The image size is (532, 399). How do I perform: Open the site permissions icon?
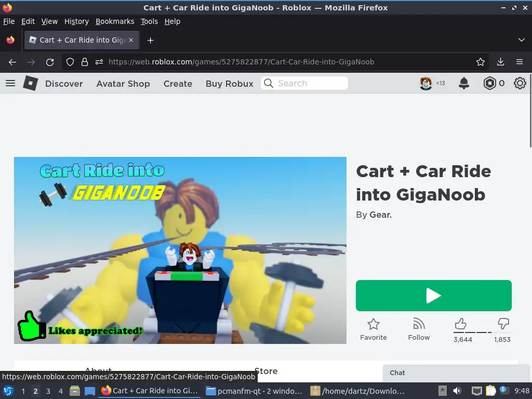tap(99, 62)
